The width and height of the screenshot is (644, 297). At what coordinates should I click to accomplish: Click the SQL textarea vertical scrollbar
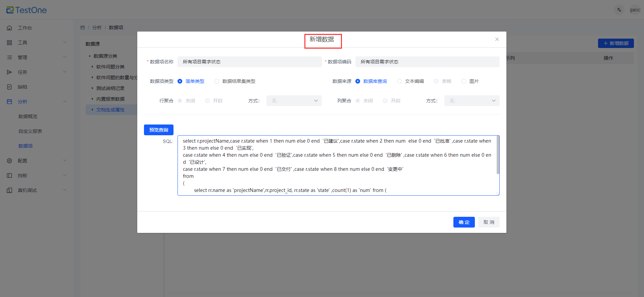pos(498,155)
